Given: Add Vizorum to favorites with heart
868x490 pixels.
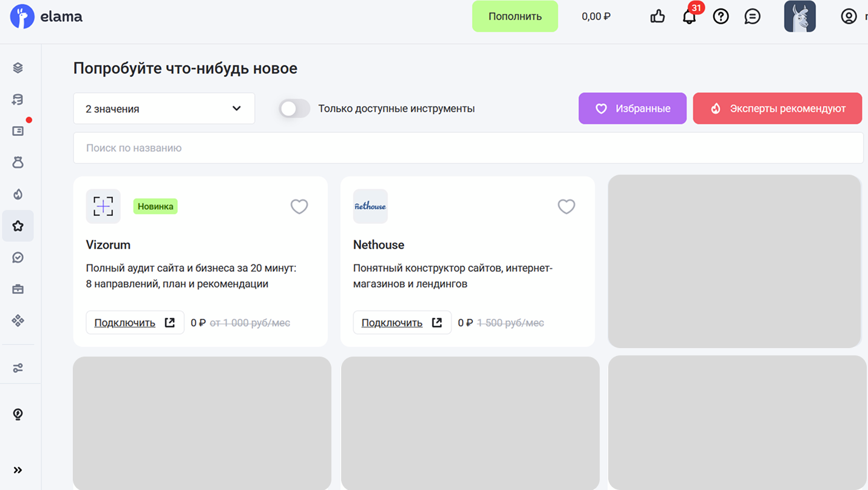Looking at the screenshot, I should click(x=299, y=207).
